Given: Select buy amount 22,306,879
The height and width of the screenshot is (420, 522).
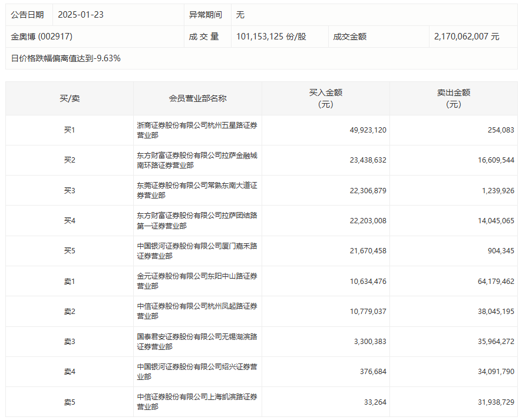Looking at the screenshot, I should coord(368,191).
